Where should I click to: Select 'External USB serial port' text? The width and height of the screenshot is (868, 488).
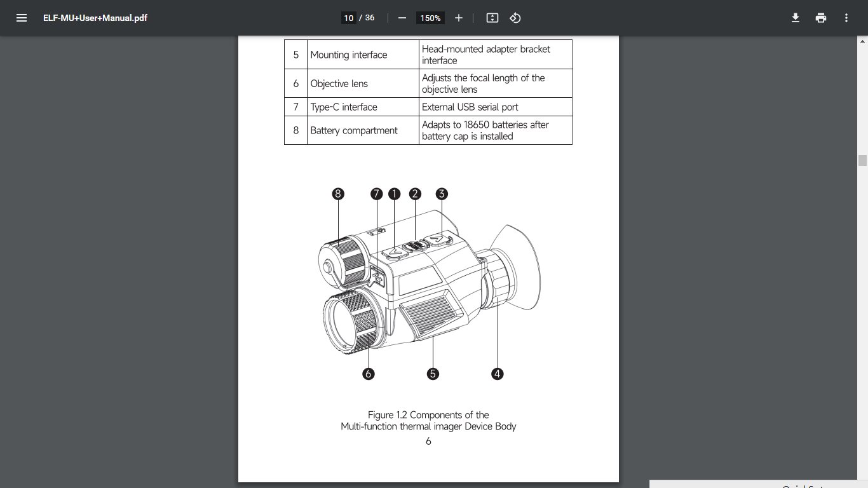(470, 107)
